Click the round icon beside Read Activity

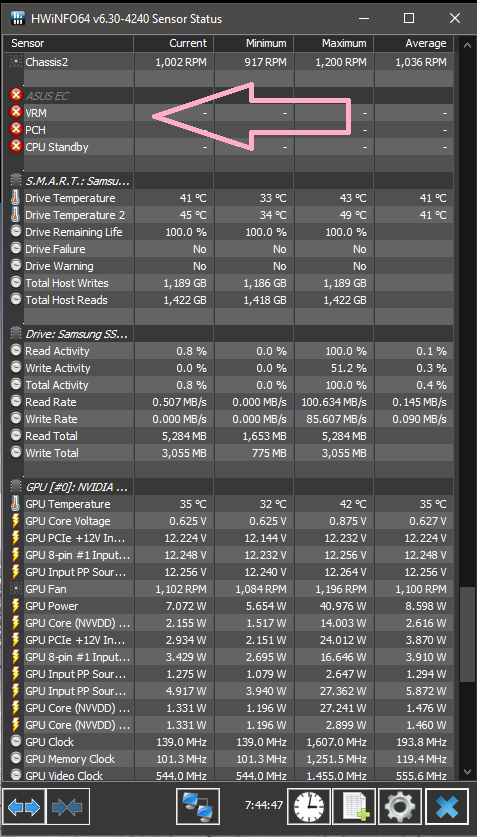[x=16, y=351]
